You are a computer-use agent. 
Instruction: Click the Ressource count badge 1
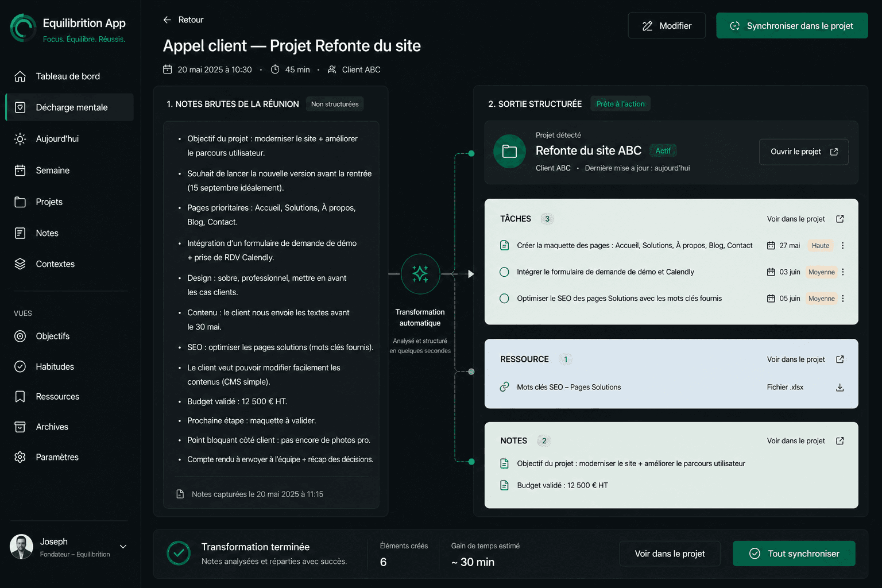(566, 359)
